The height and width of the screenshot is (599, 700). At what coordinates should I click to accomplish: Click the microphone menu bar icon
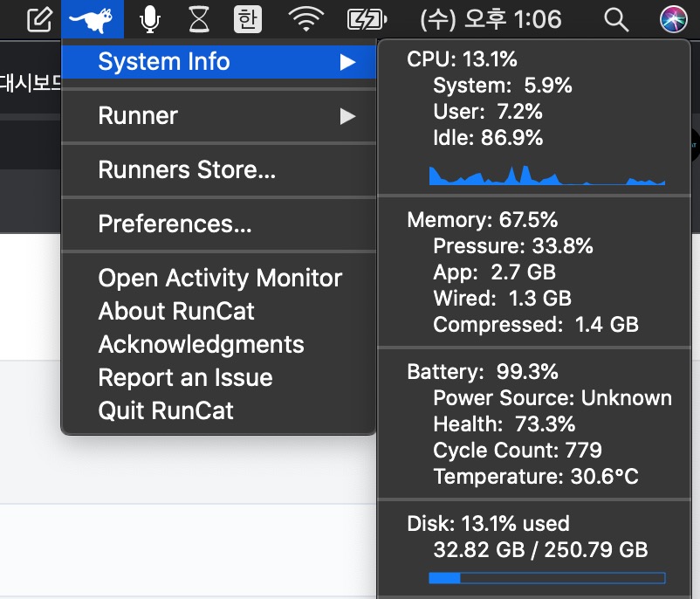point(149,20)
